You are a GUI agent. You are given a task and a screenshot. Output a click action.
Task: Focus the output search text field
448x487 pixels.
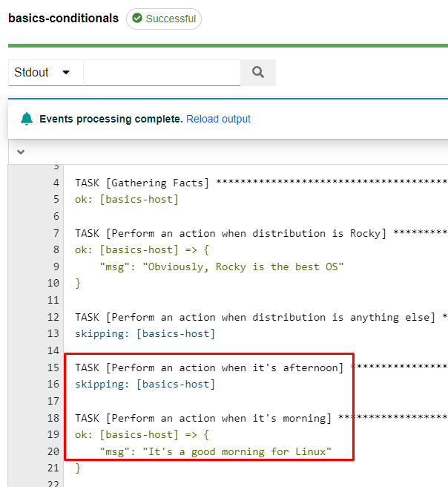162,73
